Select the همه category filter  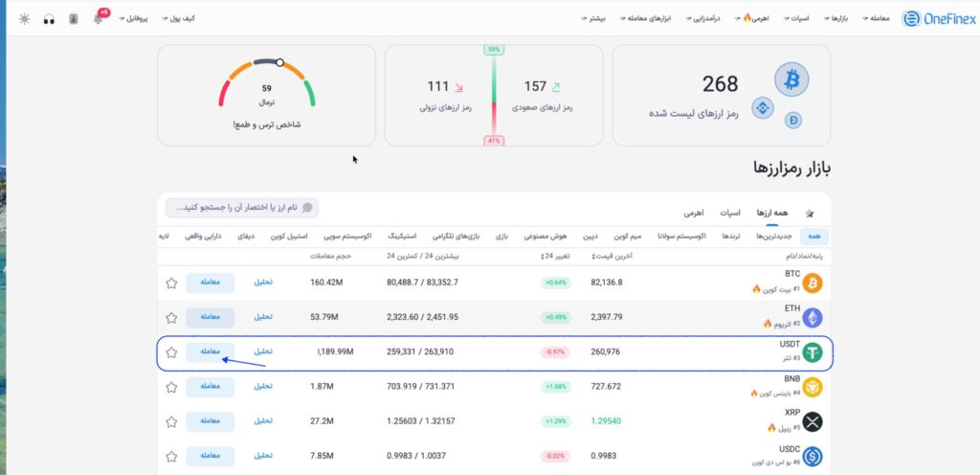pyautogui.click(x=813, y=237)
